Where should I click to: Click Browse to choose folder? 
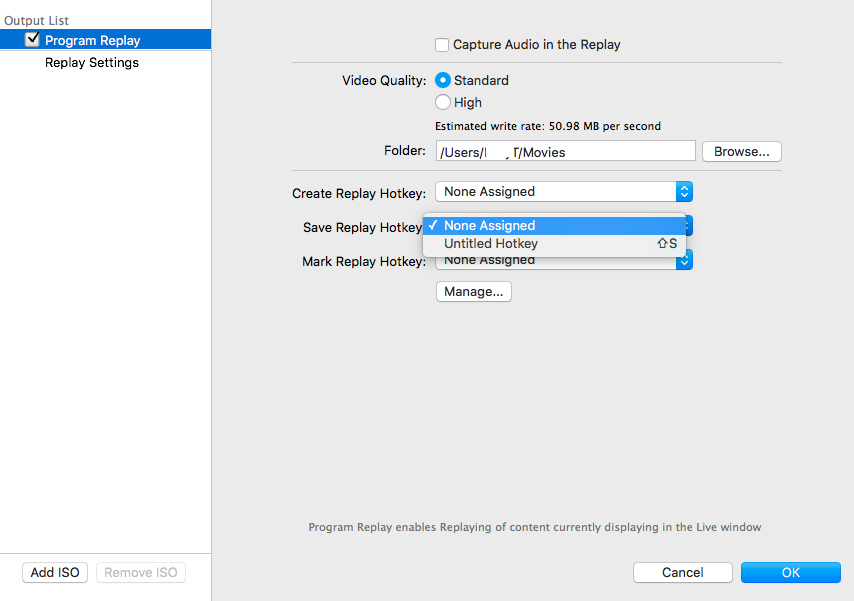(742, 151)
